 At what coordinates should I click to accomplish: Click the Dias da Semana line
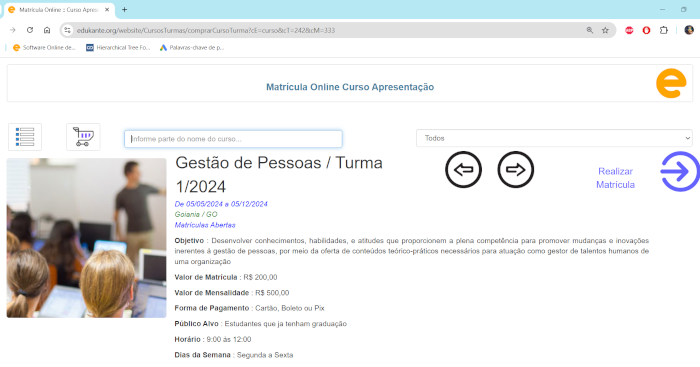coord(234,355)
